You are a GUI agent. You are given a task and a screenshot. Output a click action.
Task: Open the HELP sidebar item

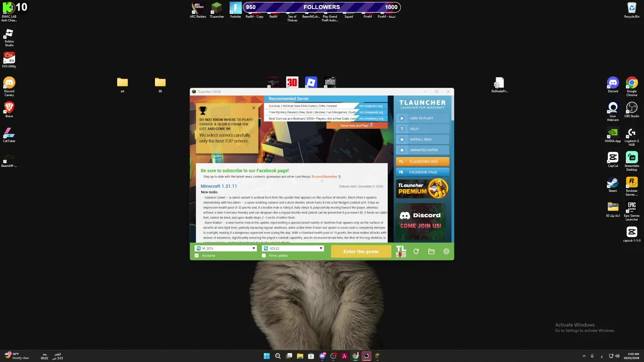click(423, 129)
